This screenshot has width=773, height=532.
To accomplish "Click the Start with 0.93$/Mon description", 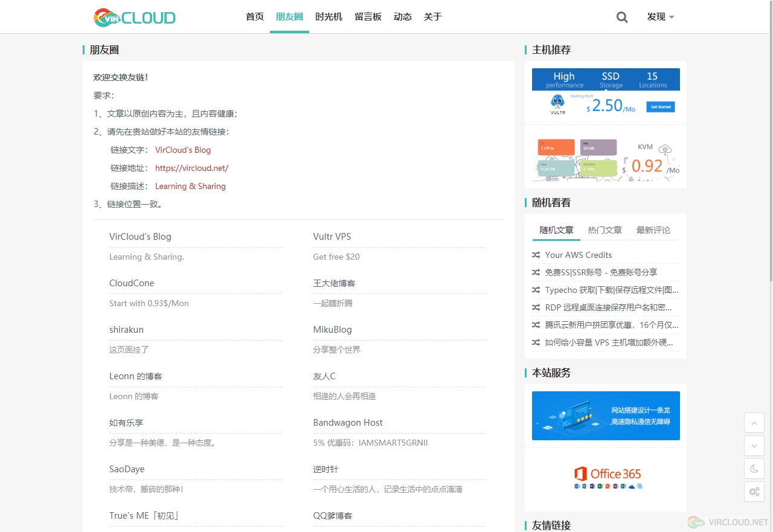I will tap(149, 303).
